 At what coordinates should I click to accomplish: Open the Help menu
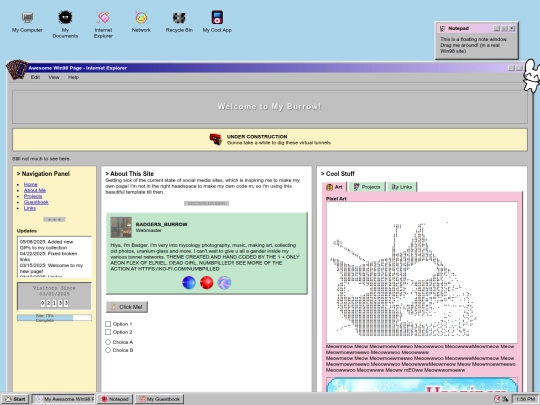click(73, 77)
